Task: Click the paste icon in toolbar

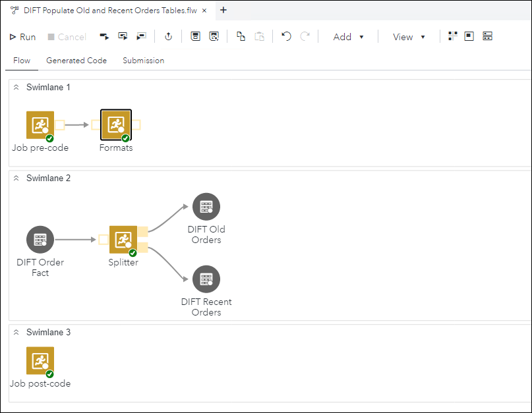Action: click(260, 36)
